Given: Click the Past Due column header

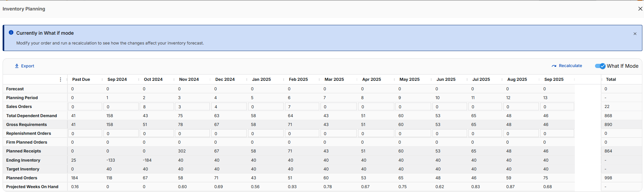Looking at the screenshot, I should click(81, 80).
